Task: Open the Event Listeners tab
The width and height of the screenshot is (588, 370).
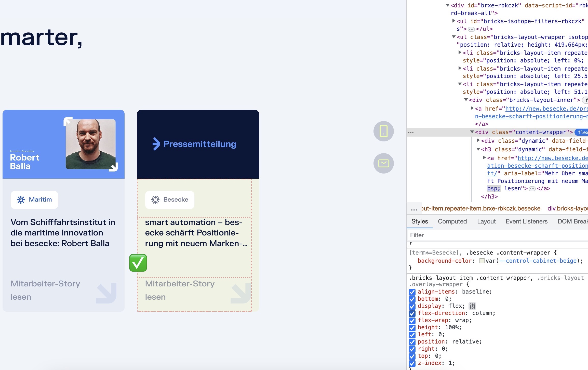Action: pos(526,221)
